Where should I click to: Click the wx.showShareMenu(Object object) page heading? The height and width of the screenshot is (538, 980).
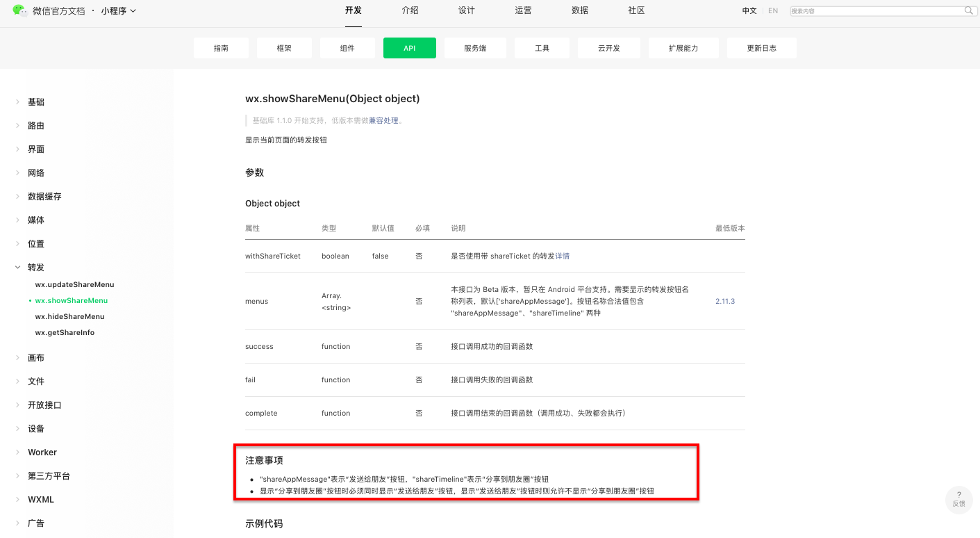pyautogui.click(x=333, y=99)
